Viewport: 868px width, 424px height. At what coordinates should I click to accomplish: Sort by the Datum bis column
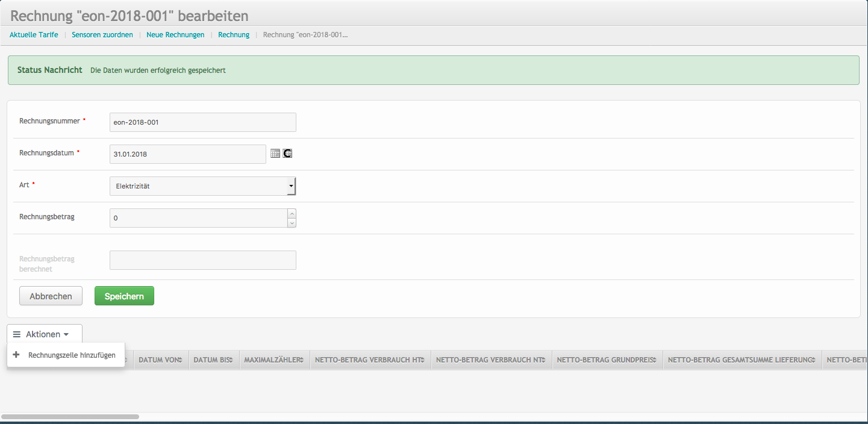coord(213,360)
